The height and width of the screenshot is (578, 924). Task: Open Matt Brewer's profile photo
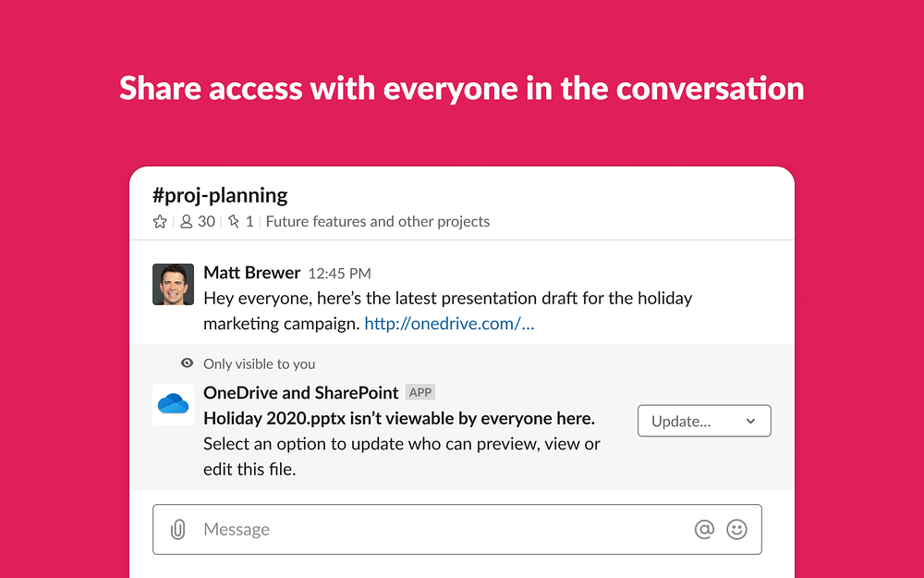click(173, 284)
